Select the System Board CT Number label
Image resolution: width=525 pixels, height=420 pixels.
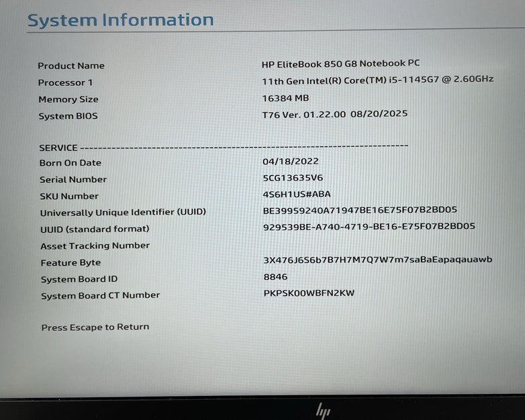(101, 296)
